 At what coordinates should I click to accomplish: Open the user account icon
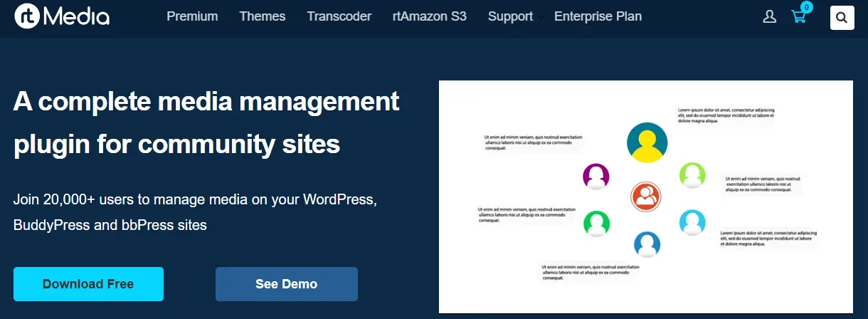[769, 17]
